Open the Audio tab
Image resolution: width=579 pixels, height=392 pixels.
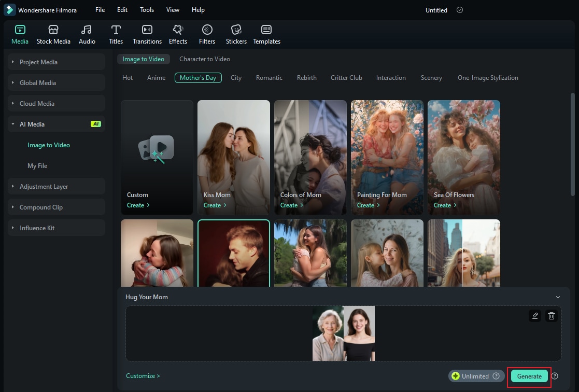point(87,34)
